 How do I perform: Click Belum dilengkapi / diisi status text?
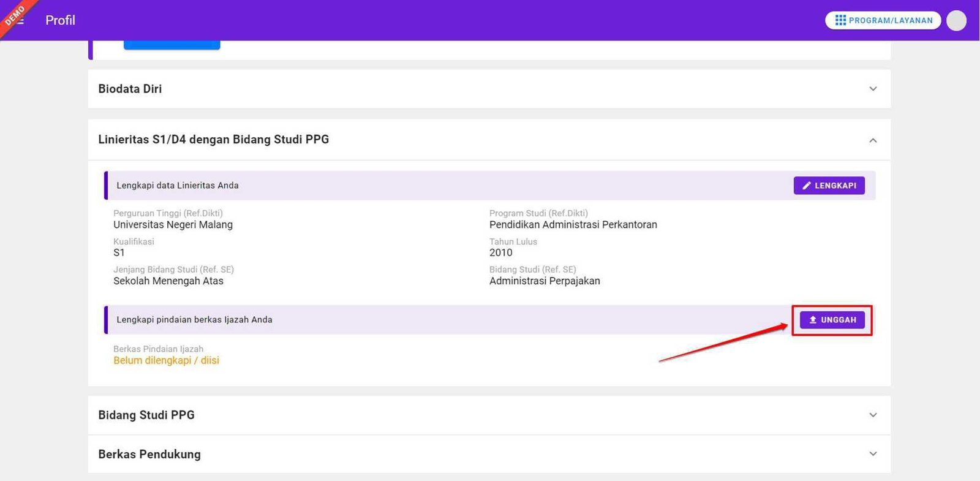pos(166,361)
